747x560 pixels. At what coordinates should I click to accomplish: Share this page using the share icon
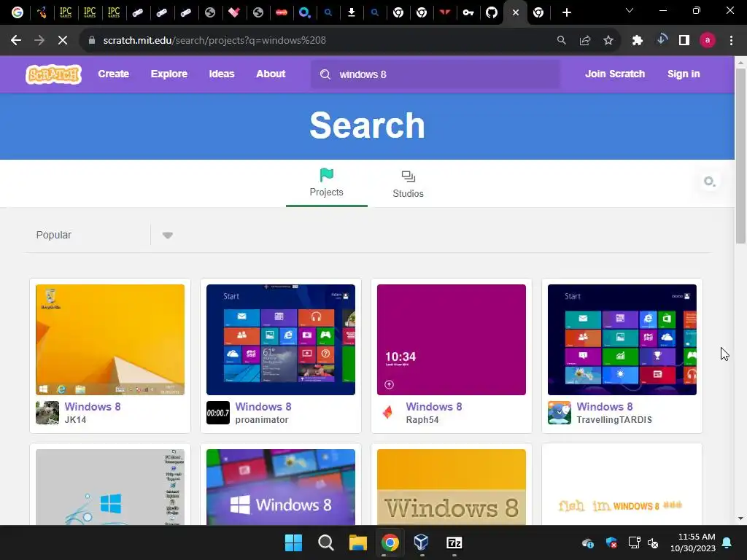(585, 41)
